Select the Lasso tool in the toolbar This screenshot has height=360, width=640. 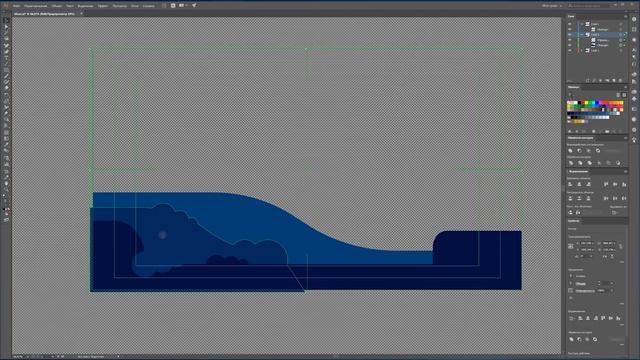[x=7, y=39]
